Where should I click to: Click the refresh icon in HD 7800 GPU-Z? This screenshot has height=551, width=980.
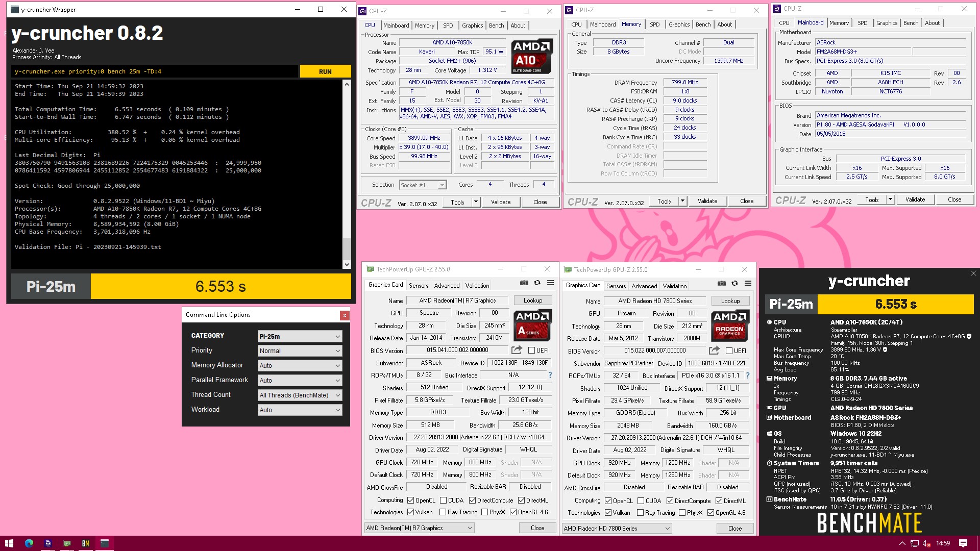(x=735, y=284)
